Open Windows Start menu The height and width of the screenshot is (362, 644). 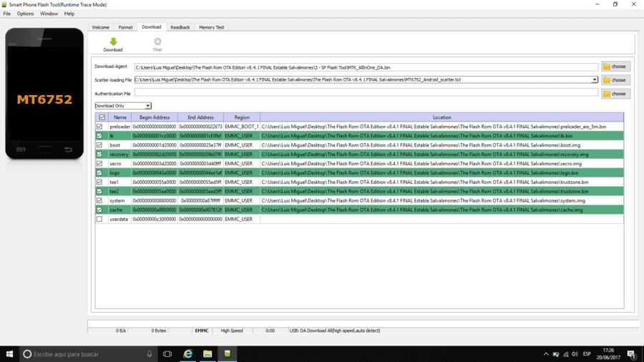9,354
